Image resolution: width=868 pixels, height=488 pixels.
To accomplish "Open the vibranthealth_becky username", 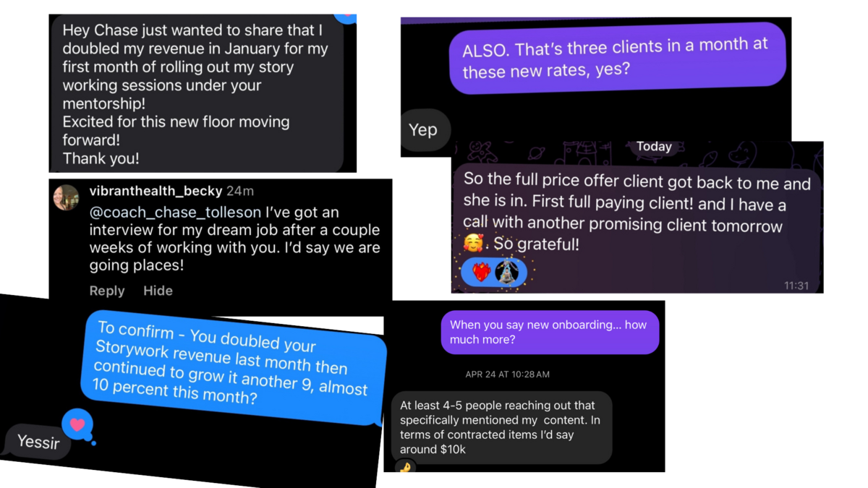I will 156,191.
